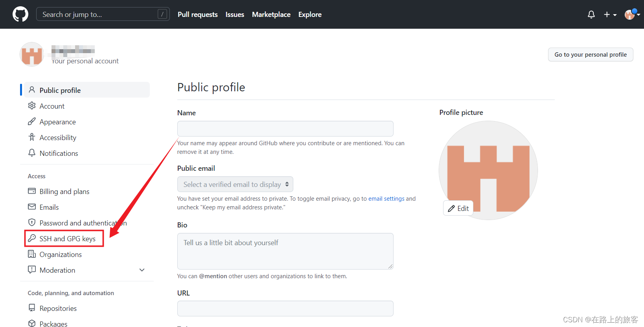Open Explore in top navigation

click(310, 15)
